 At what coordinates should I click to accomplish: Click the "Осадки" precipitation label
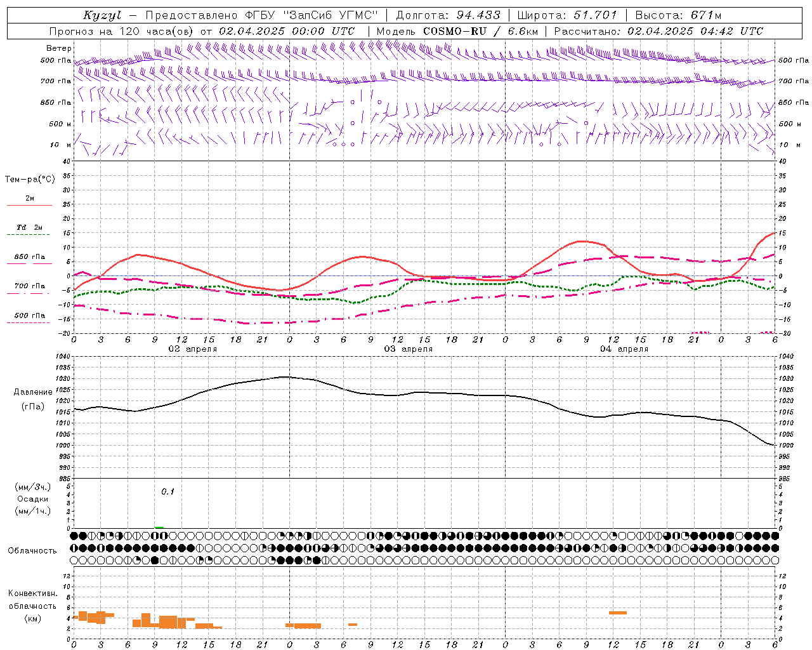(x=33, y=499)
